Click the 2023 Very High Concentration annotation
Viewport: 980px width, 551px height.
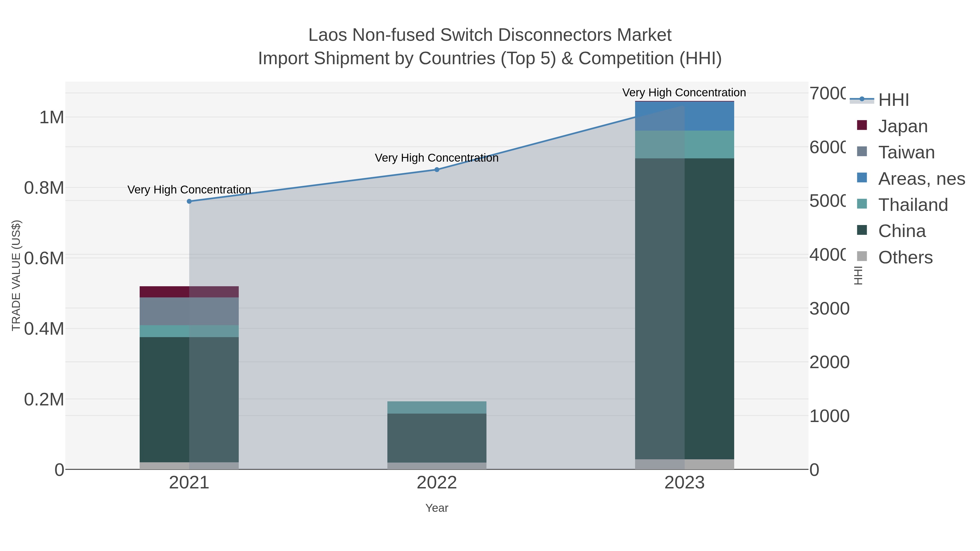pos(684,93)
